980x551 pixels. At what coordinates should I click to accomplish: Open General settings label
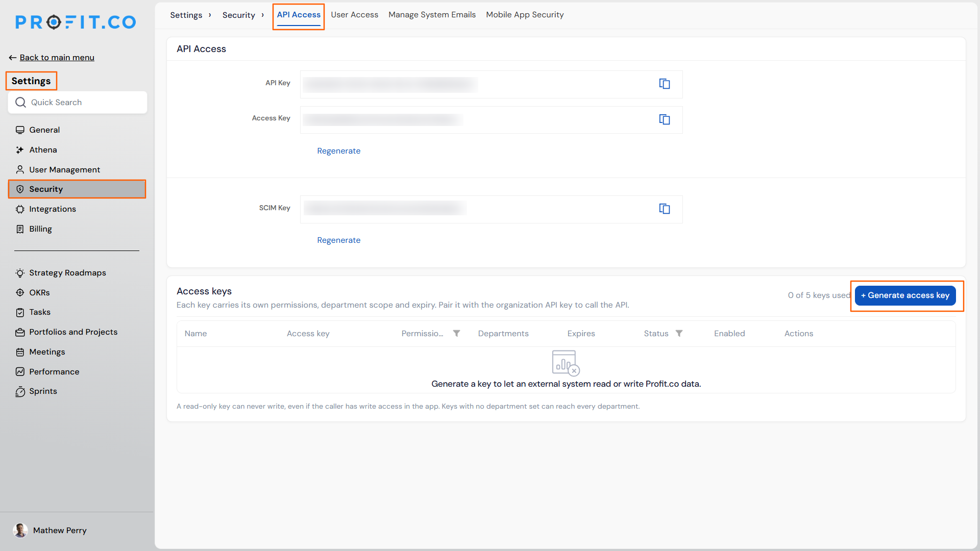44,130
